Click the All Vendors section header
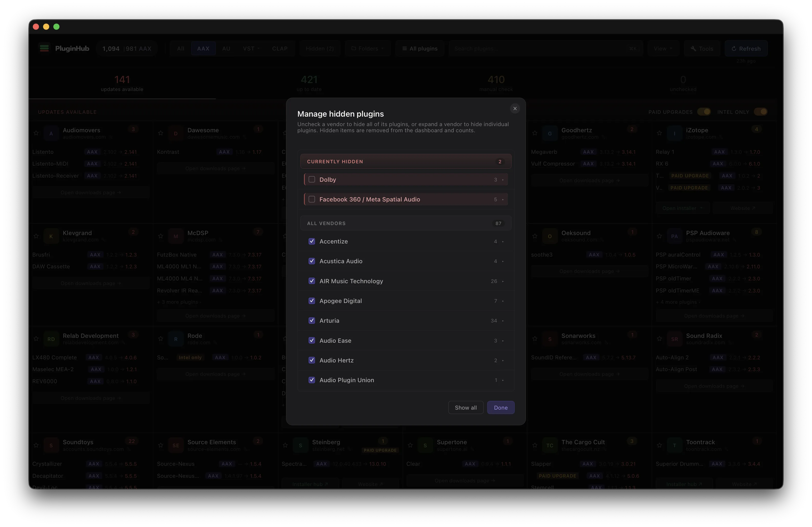 click(x=406, y=224)
